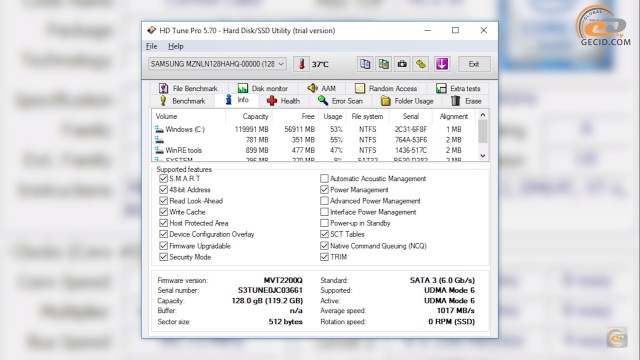Open the SAMSUNG drive selection dropdown
The height and width of the screenshot is (360, 640).
pyautogui.click(x=217, y=64)
